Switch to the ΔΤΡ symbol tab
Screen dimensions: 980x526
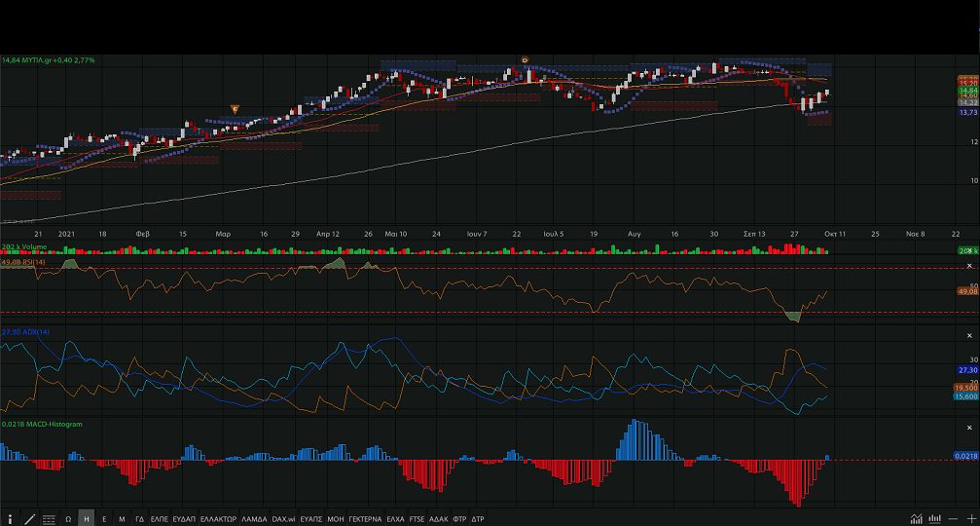[478, 519]
